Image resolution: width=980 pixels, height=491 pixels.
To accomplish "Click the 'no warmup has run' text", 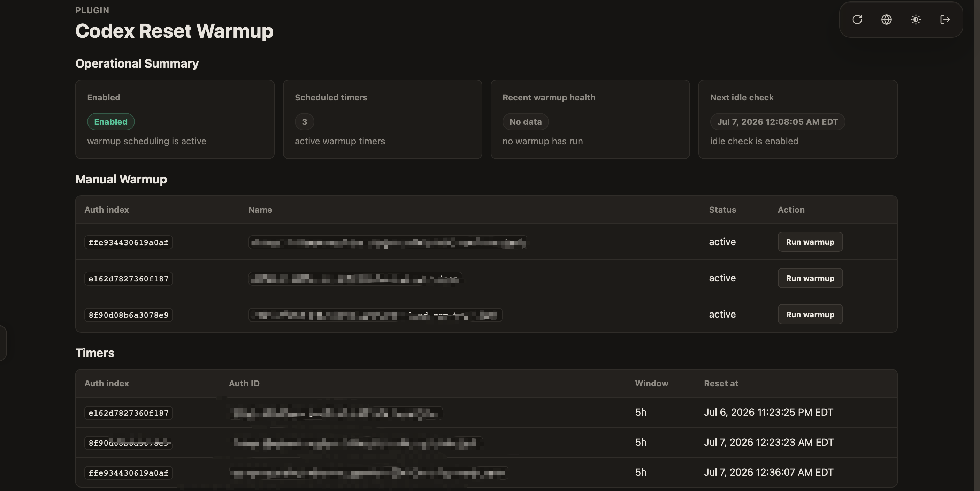I will pos(543,141).
